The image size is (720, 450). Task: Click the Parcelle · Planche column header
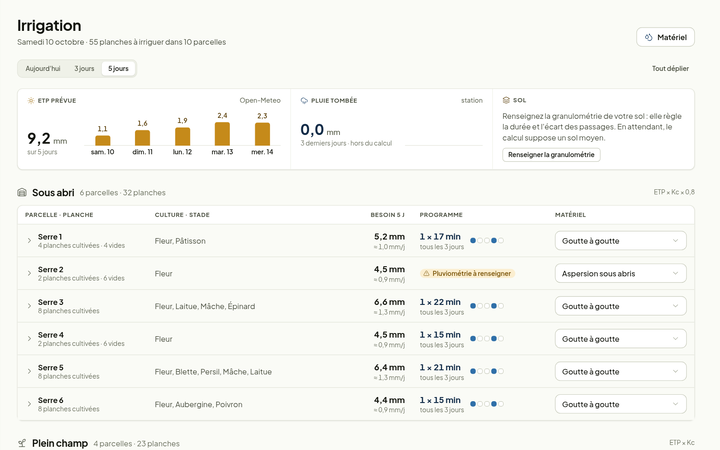(x=59, y=214)
